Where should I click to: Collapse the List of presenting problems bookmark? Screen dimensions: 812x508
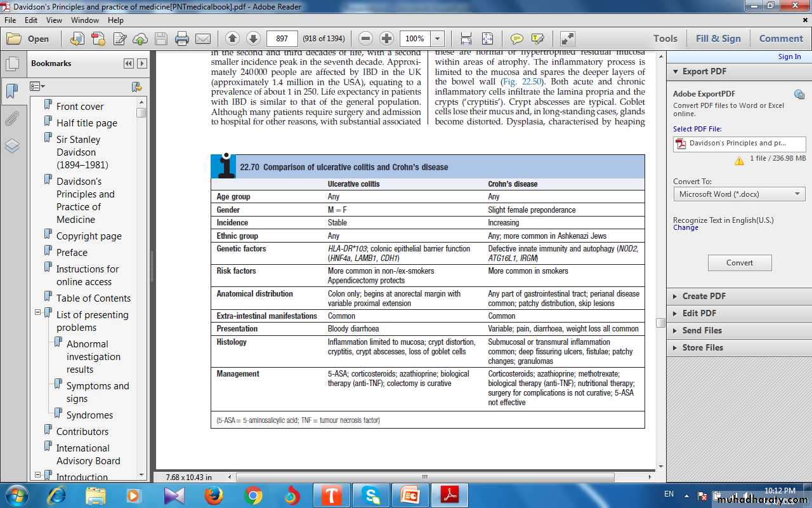[x=38, y=312]
